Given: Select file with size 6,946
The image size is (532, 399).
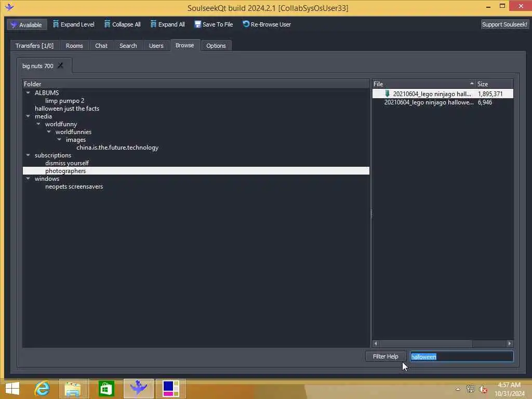Looking at the screenshot, I should (x=443, y=102).
